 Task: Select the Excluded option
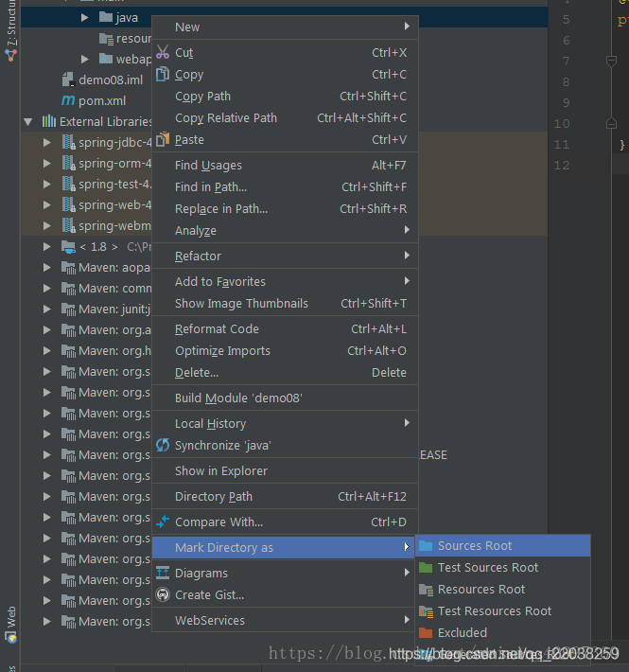(x=503, y=632)
